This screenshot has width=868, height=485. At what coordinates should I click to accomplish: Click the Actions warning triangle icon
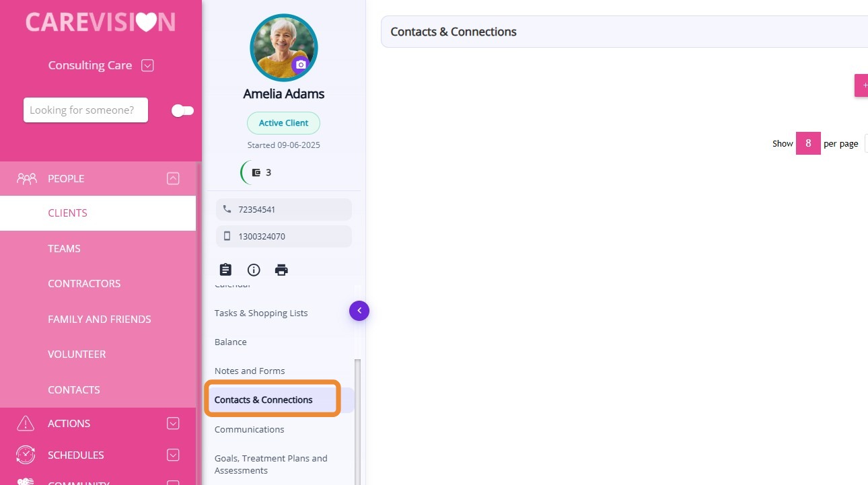click(x=26, y=423)
